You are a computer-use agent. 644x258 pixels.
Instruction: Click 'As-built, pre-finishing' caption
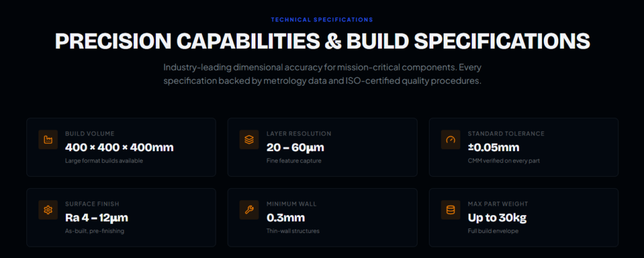tap(95, 231)
